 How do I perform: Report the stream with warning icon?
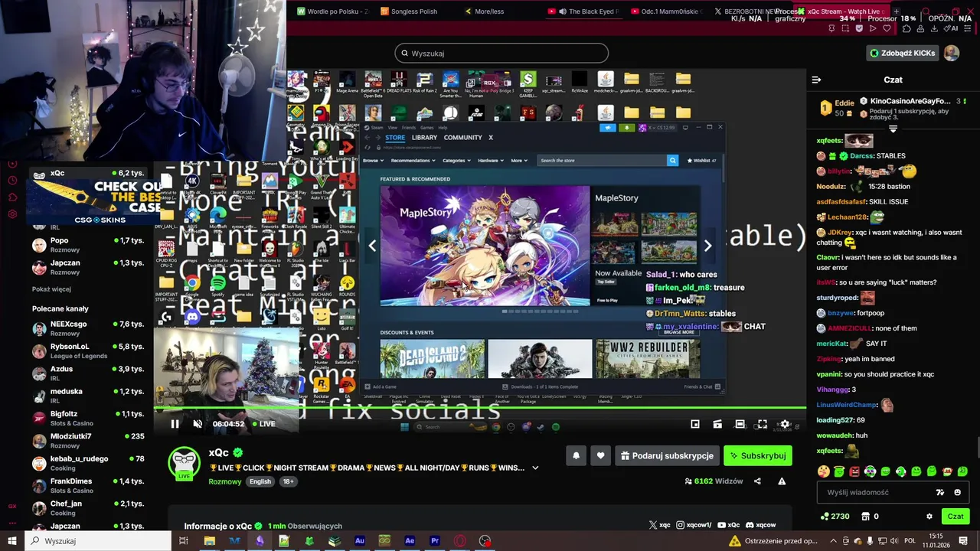782,481
